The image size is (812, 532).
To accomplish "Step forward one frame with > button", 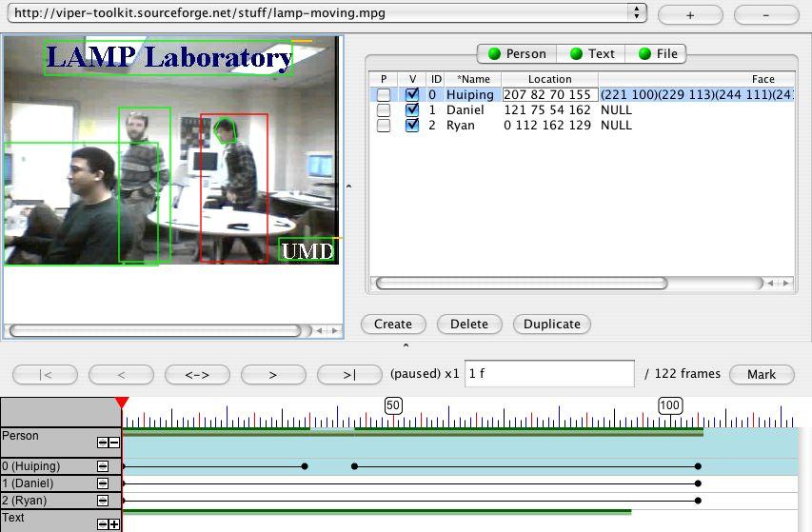I will pos(273,375).
